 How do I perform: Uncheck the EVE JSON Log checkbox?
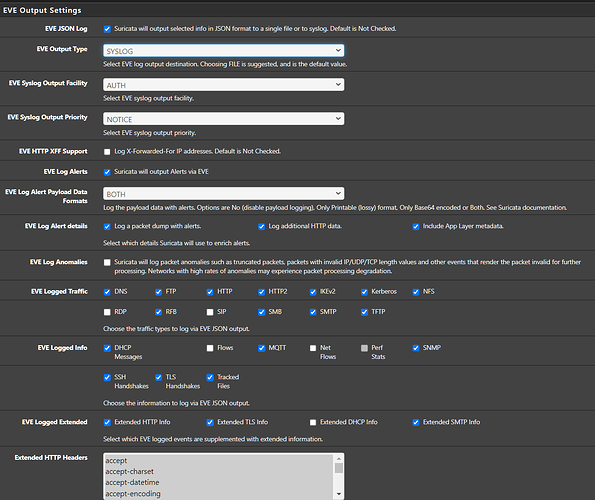coord(107,29)
